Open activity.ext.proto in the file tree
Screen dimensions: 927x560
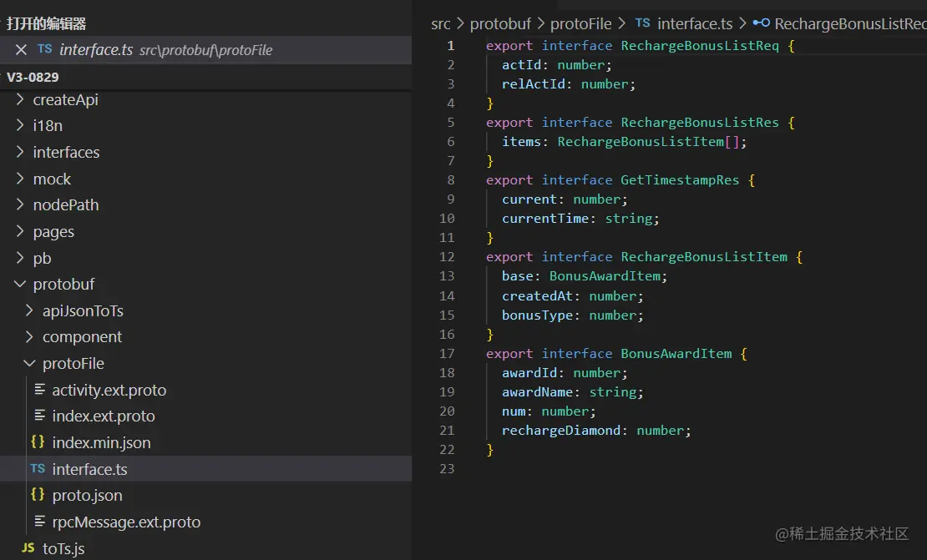(109, 390)
